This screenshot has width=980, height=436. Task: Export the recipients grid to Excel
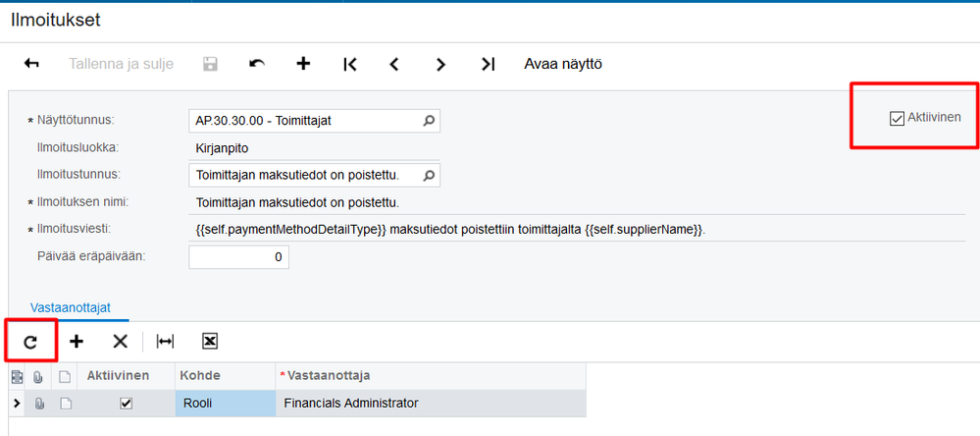(x=209, y=342)
